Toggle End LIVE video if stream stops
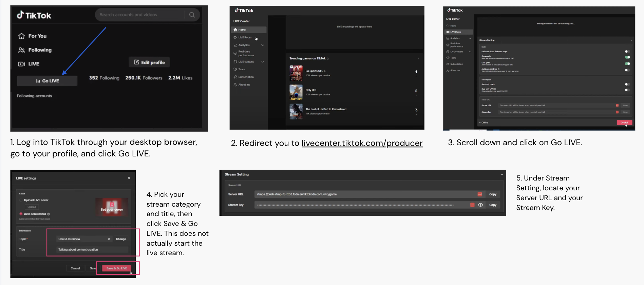Screen dimensions: 644x285 tap(627, 52)
